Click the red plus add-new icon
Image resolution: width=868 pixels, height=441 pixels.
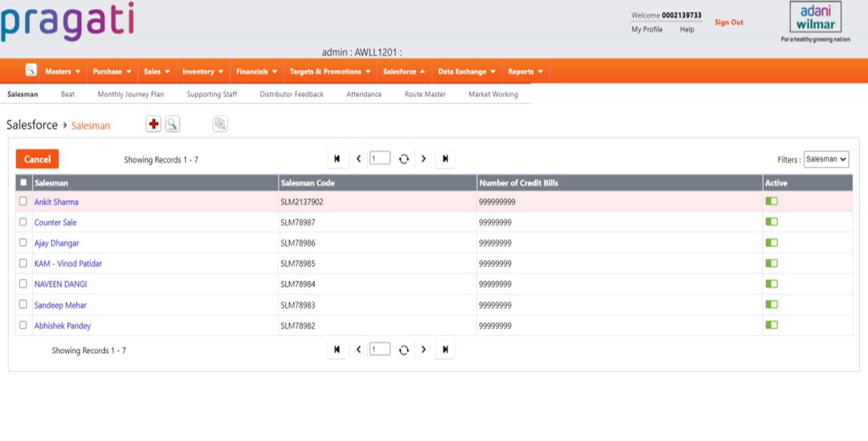(x=154, y=124)
